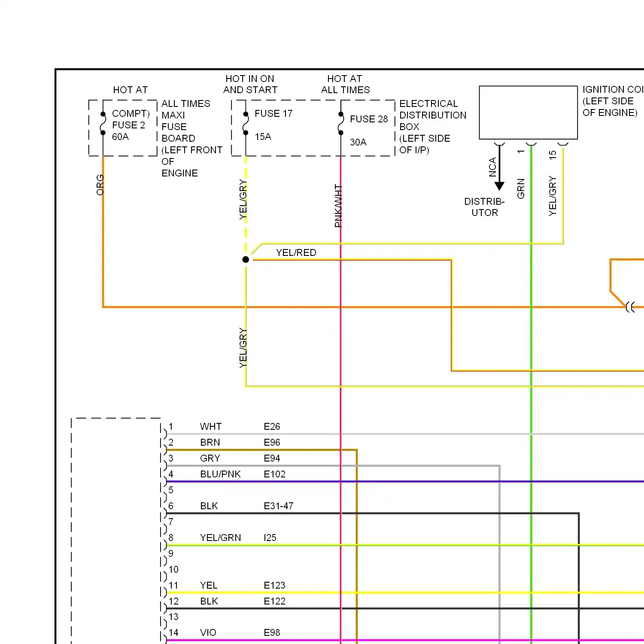Click the PNK/WHT wire label
The image size is (644, 644).
(x=338, y=206)
